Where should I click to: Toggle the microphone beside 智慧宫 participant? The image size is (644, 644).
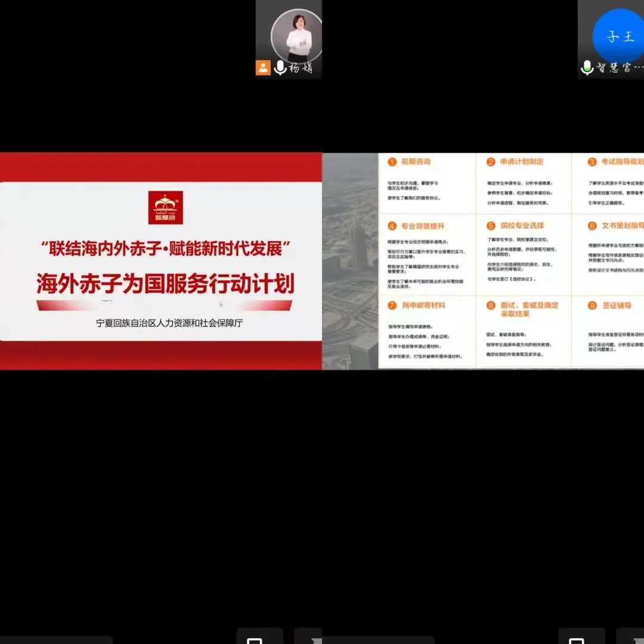[587, 68]
